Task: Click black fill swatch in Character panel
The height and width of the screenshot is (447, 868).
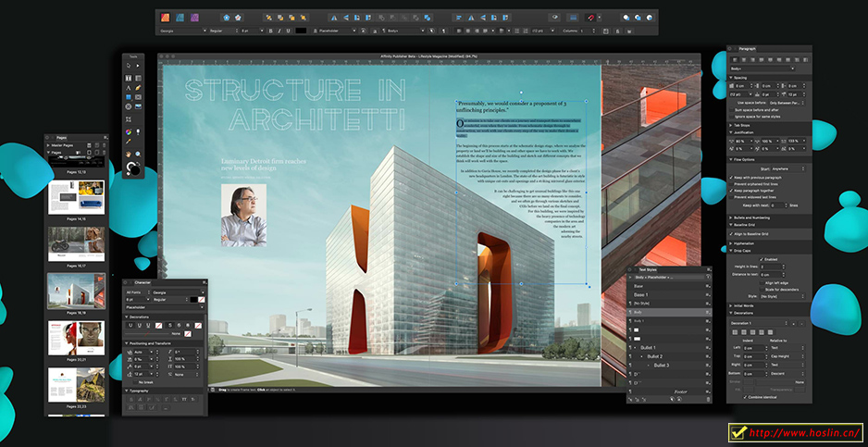Action: (x=193, y=299)
